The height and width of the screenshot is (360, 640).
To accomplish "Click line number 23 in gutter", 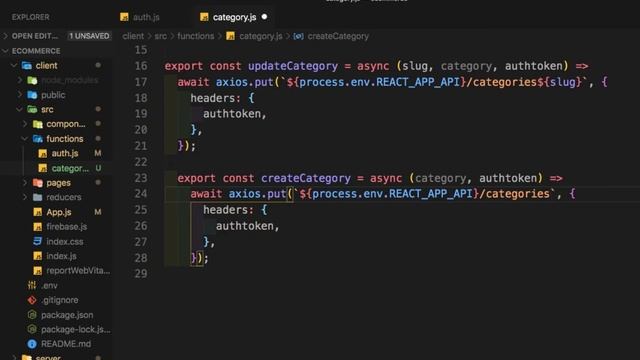I will point(141,178).
